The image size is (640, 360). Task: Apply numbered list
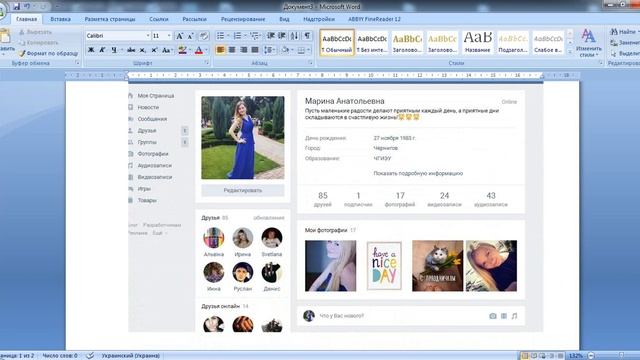coord(237,36)
